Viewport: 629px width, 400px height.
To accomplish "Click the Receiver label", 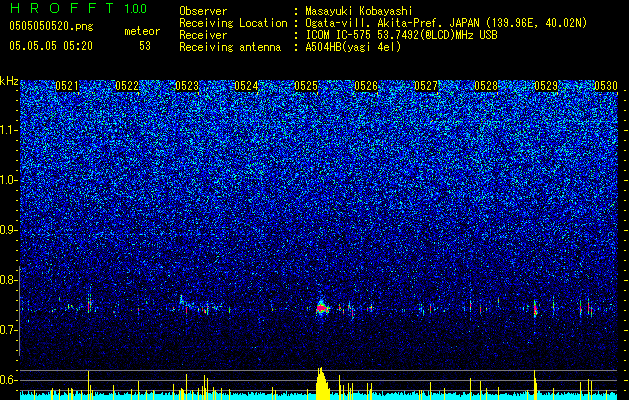I will click(203, 35).
